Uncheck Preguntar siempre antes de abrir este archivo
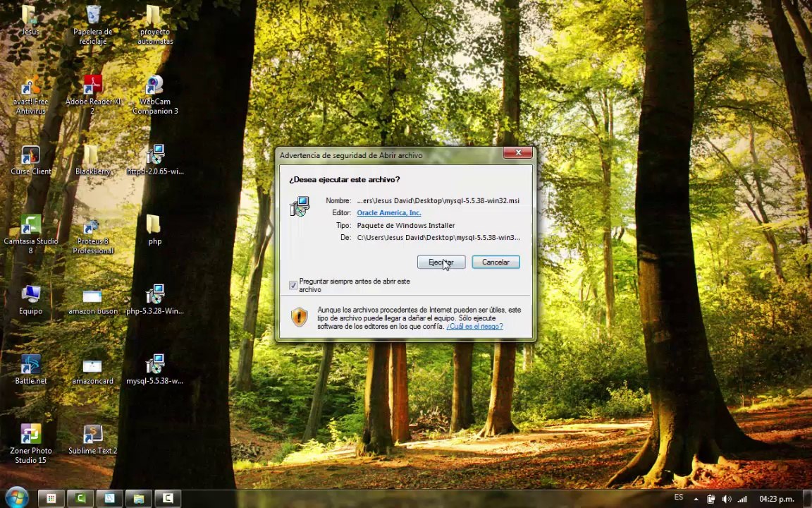The height and width of the screenshot is (508, 812). [x=293, y=286]
